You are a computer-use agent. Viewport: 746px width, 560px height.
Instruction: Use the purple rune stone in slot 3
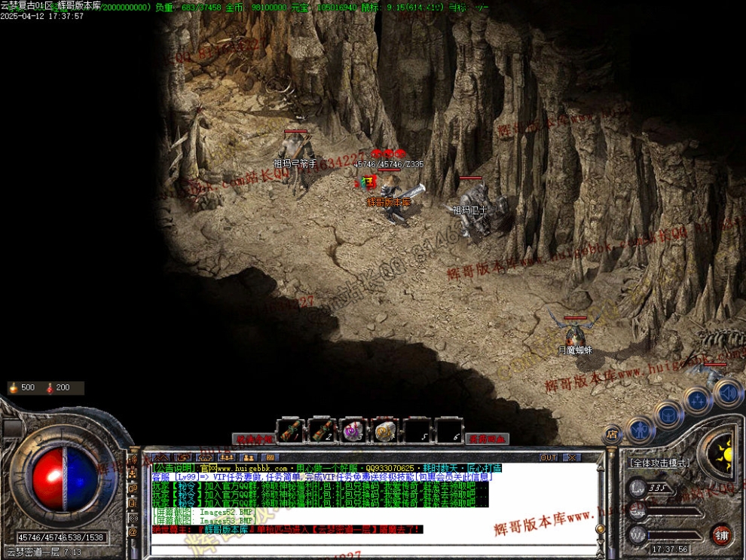353,430
